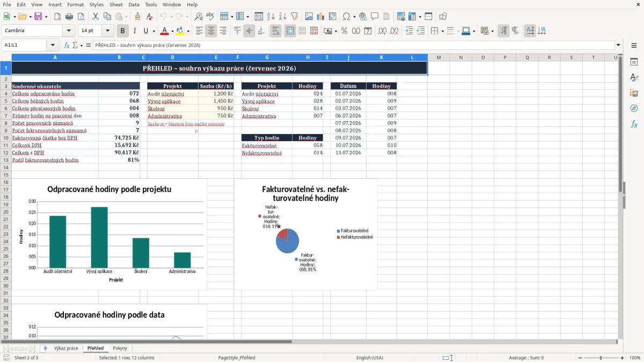Increase the cell indent
This screenshot has height=362, width=644.
click(409, 31)
